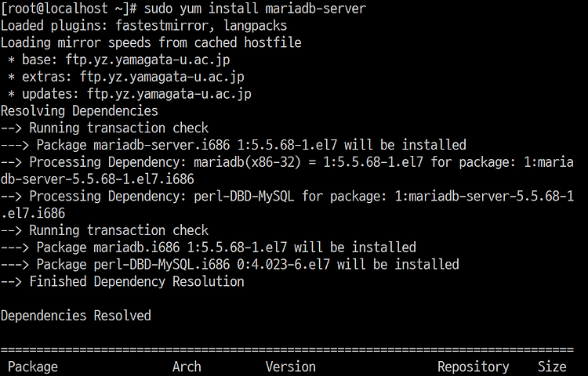Click the 'Package' column header
Viewport: 588px width, 376px height.
point(33,367)
